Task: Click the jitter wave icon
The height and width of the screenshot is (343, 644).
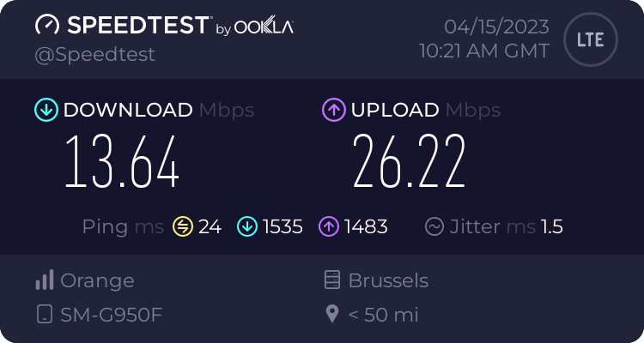Action: [x=435, y=226]
